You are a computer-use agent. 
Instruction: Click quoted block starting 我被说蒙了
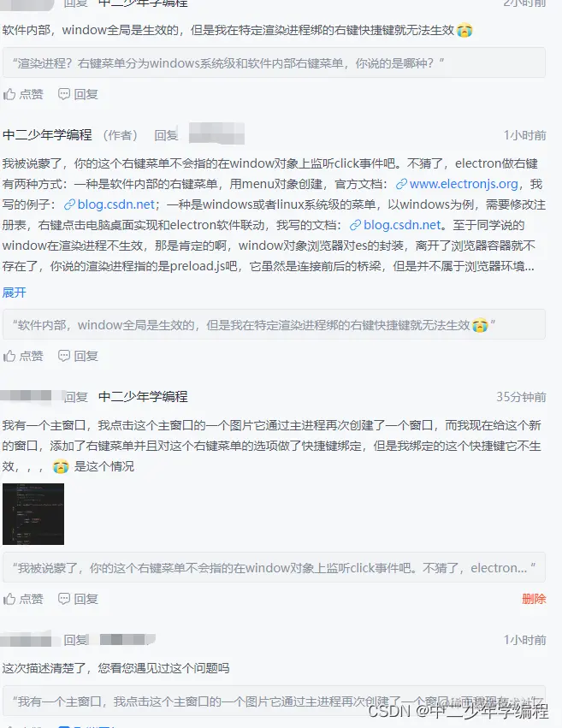click(274, 567)
